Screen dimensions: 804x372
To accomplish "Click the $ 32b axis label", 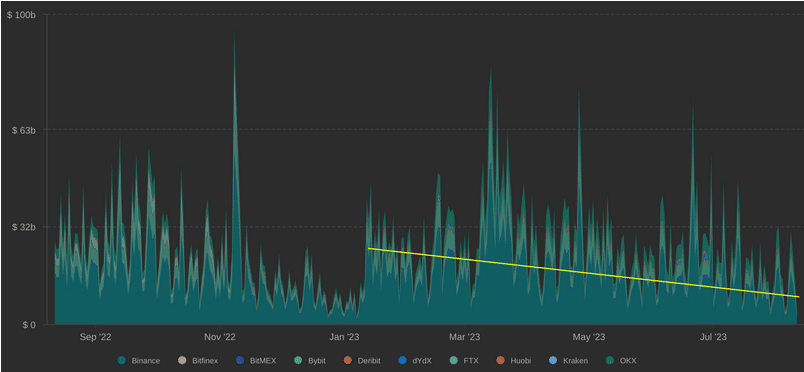I will pos(24,227).
